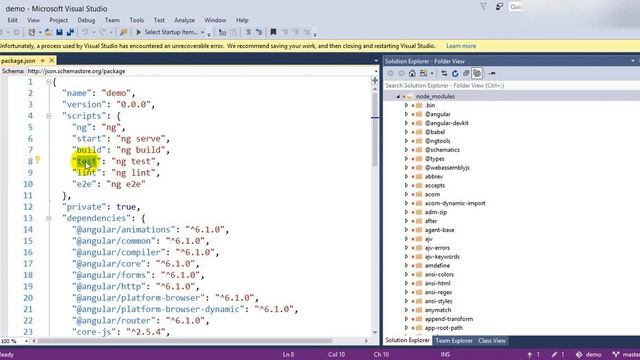Click the Sync with Active Document icon

(x=444, y=73)
